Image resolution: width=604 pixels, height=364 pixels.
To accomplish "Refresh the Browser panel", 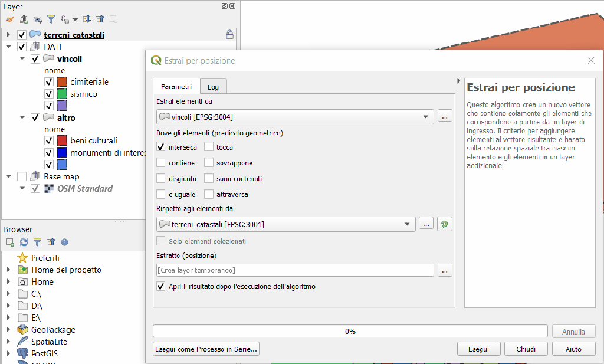I will point(24,242).
